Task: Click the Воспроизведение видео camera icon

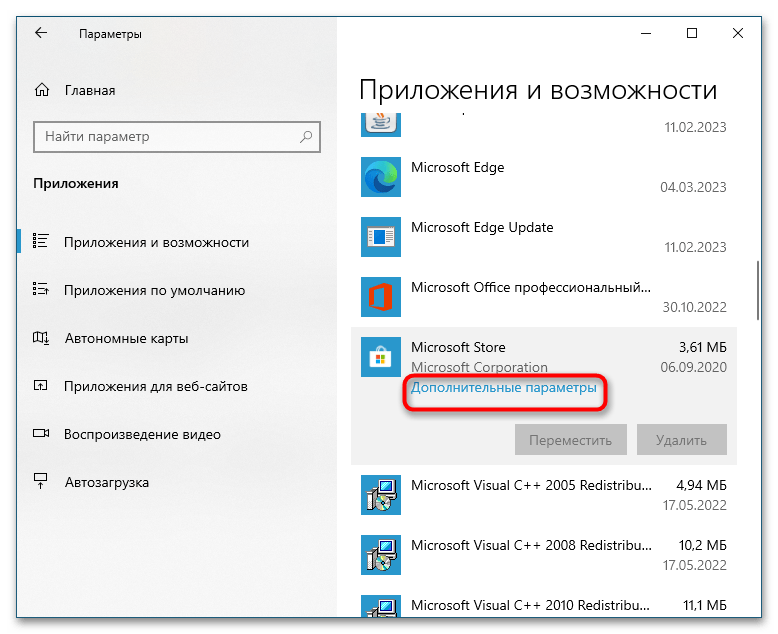Action: pyautogui.click(x=41, y=433)
